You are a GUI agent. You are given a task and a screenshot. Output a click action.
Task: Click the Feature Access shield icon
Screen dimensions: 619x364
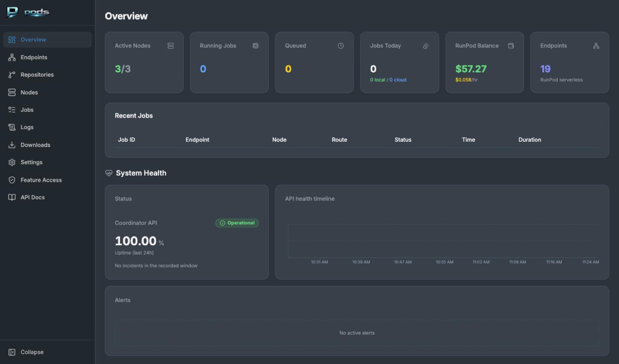tap(12, 180)
